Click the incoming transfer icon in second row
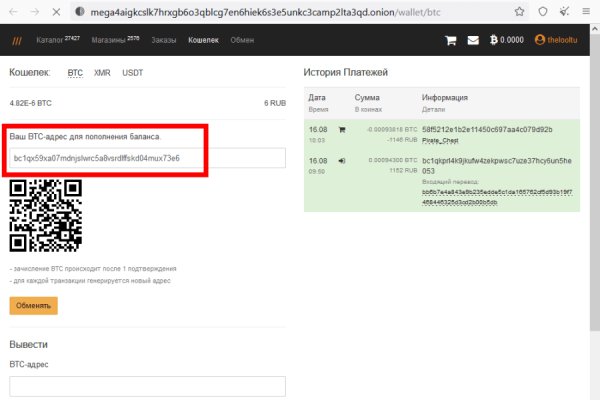This screenshot has width=600, height=400. (x=342, y=159)
